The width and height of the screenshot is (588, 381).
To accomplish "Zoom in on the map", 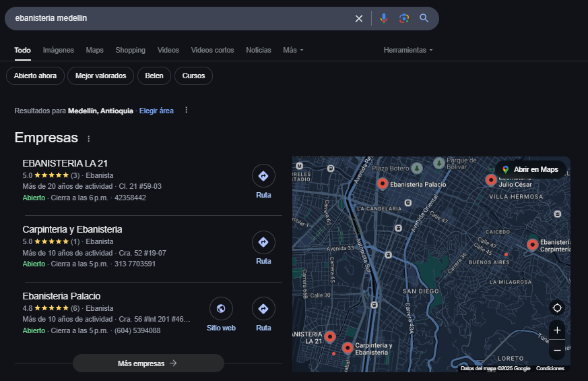I will [557, 330].
